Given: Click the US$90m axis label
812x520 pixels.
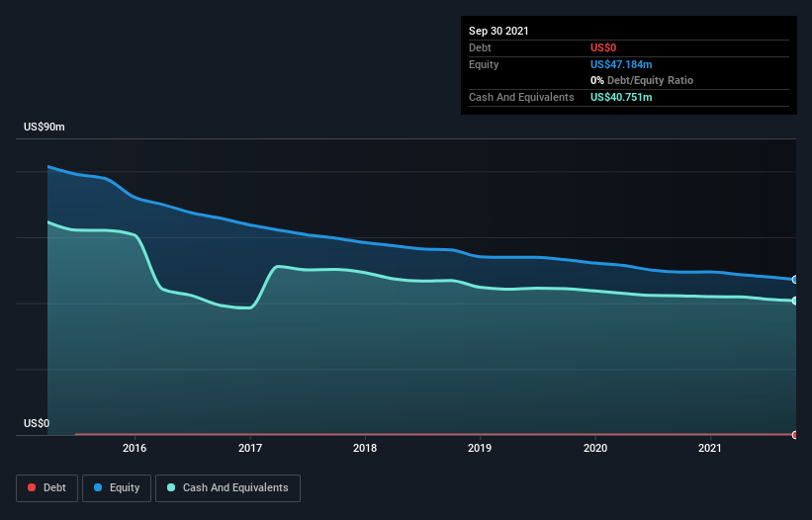Looking at the screenshot, I should click(x=45, y=127).
